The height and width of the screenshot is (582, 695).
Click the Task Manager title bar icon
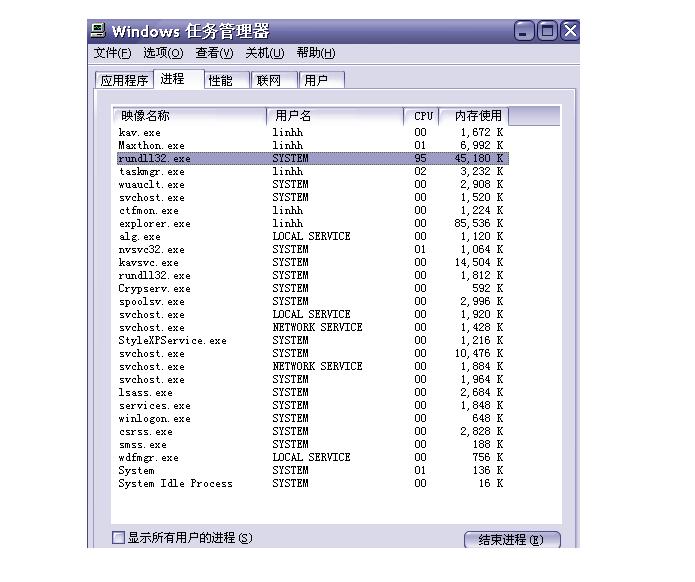(x=98, y=31)
